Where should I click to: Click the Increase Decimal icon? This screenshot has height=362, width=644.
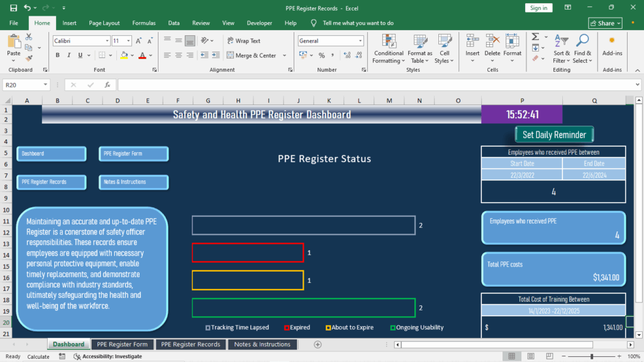[346, 55]
